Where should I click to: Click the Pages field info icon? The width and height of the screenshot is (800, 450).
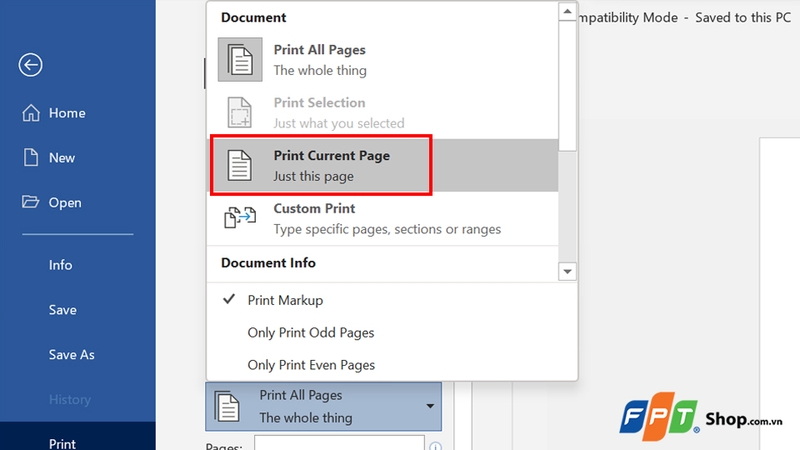click(435, 446)
